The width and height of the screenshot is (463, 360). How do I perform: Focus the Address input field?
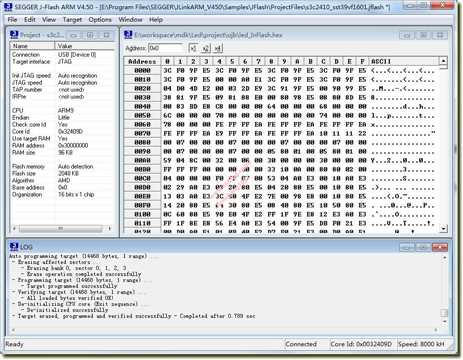tap(166, 48)
